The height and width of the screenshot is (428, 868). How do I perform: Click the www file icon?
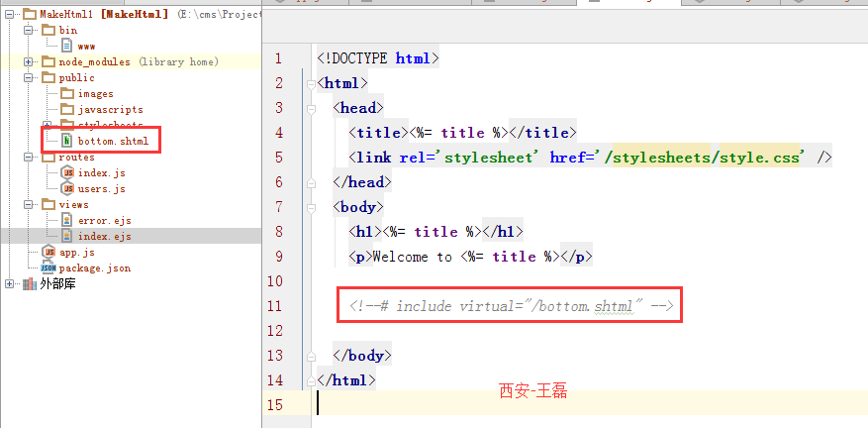[x=67, y=46]
